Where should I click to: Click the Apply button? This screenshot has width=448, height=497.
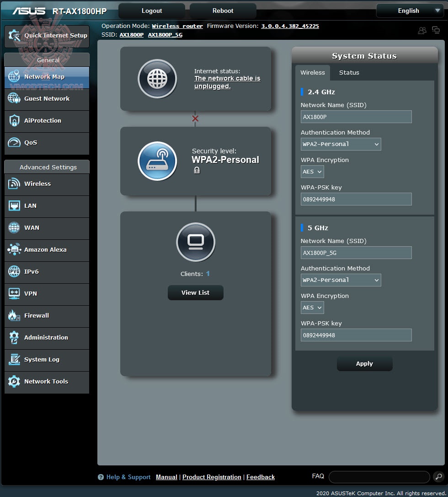tap(364, 363)
